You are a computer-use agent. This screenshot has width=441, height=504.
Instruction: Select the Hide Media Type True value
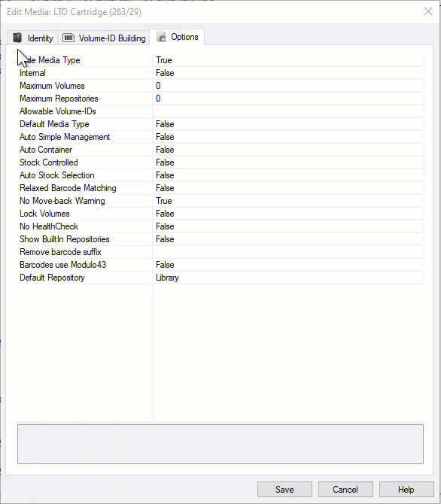coord(288,60)
